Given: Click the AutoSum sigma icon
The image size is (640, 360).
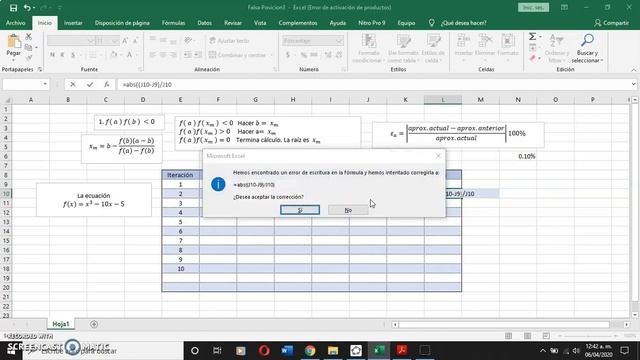Looking at the screenshot, I should (x=533, y=37).
